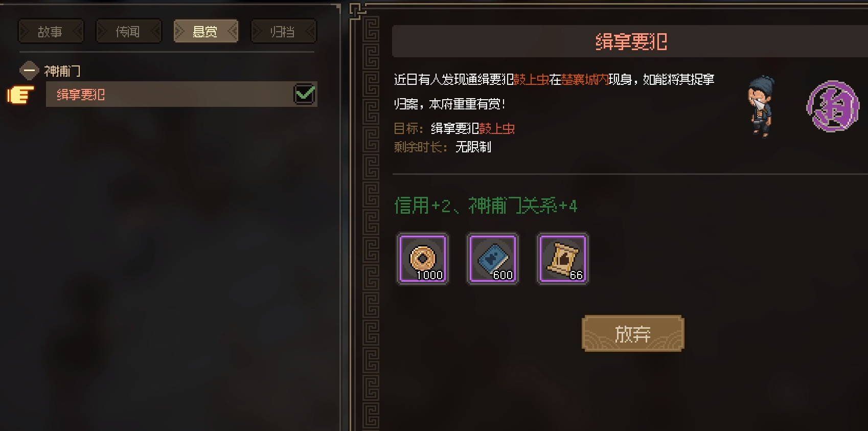Click the 神捕门 faction group label

(x=62, y=71)
